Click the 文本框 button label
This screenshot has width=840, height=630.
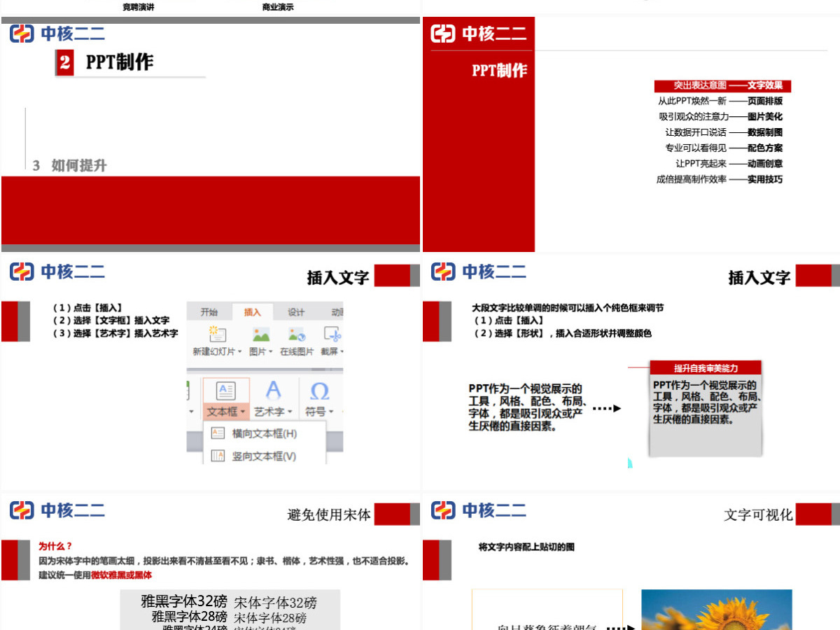pos(223,412)
